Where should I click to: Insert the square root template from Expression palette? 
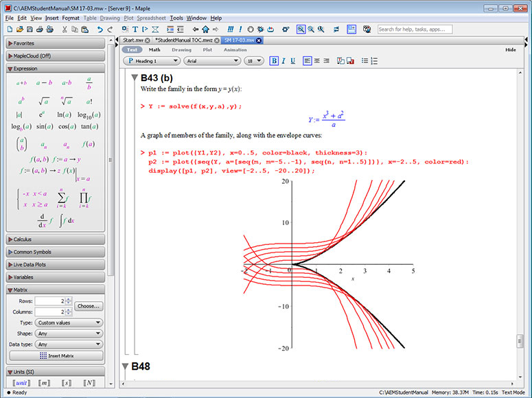click(44, 101)
